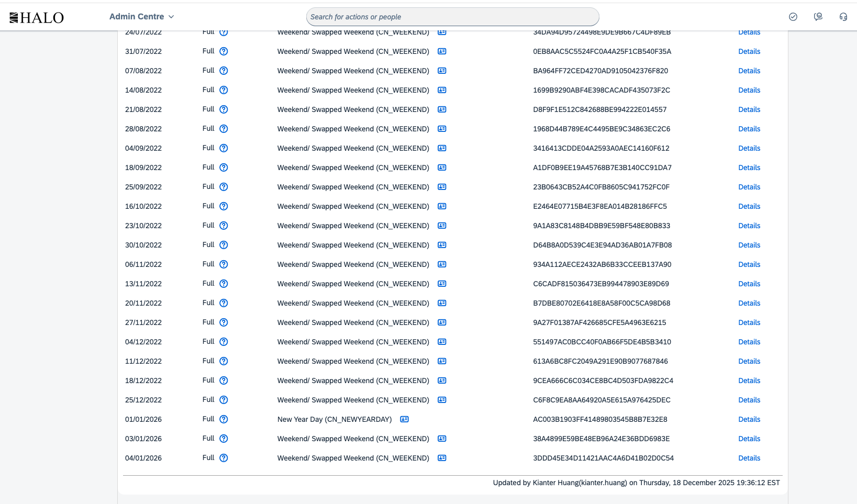Open the chat conversation icon in header
Image resolution: width=857 pixels, height=504 pixels.
coord(818,17)
